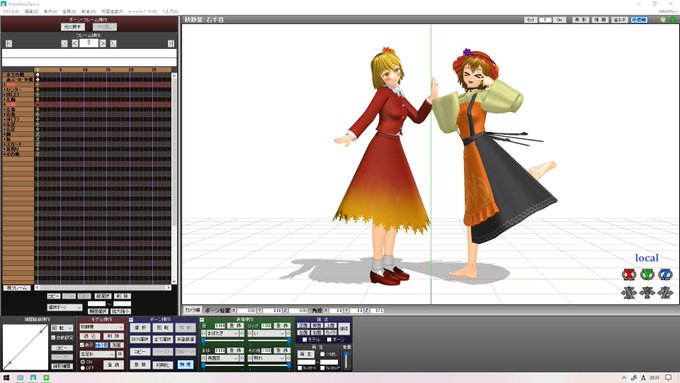Click the 'local' coordinate mode label
Image resolution: width=680 pixels, height=383 pixels.
coord(647,258)
